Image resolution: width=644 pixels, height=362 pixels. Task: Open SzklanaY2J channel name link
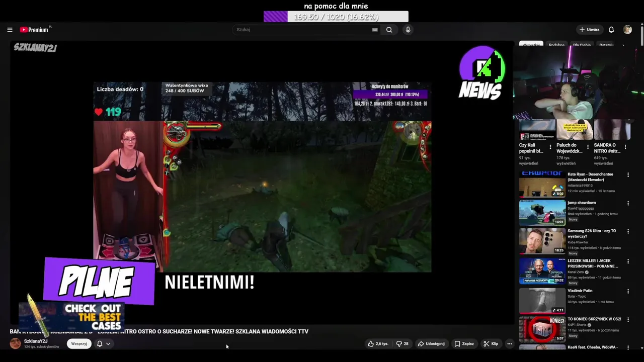[x=36, y=341]
